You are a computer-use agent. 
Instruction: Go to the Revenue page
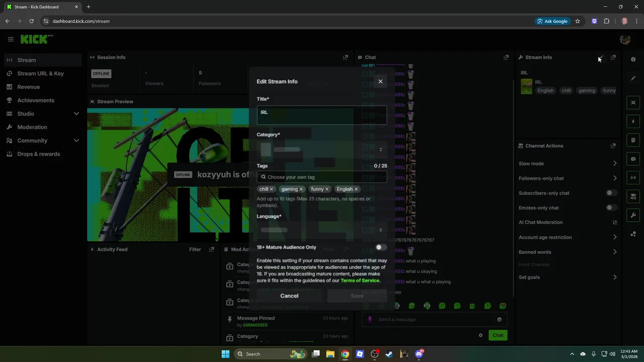[x=43, y=87]
